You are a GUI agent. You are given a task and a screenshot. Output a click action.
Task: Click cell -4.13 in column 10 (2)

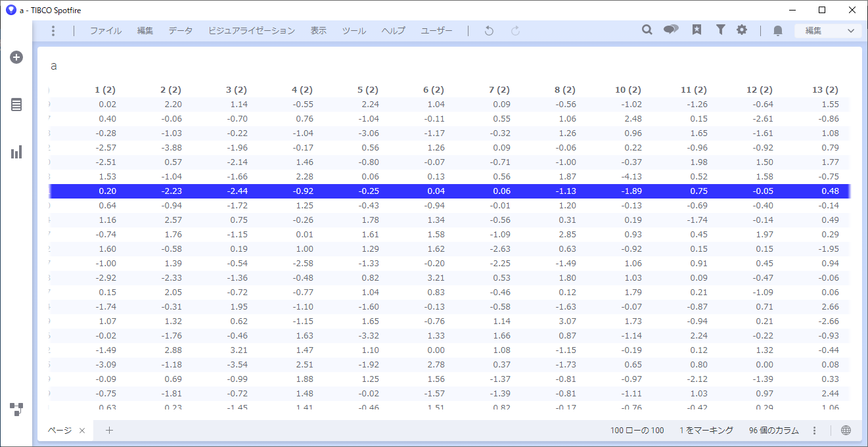(x=631, y=177)
